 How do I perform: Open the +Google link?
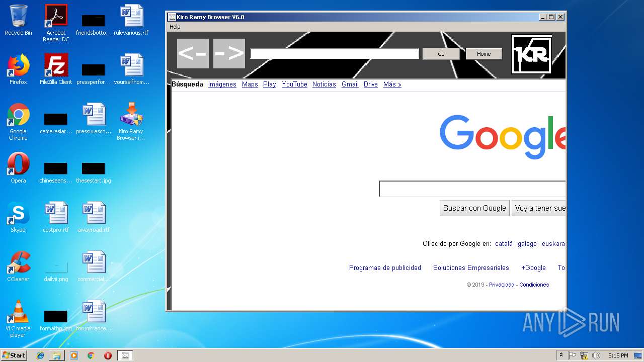tap(534, 268)
